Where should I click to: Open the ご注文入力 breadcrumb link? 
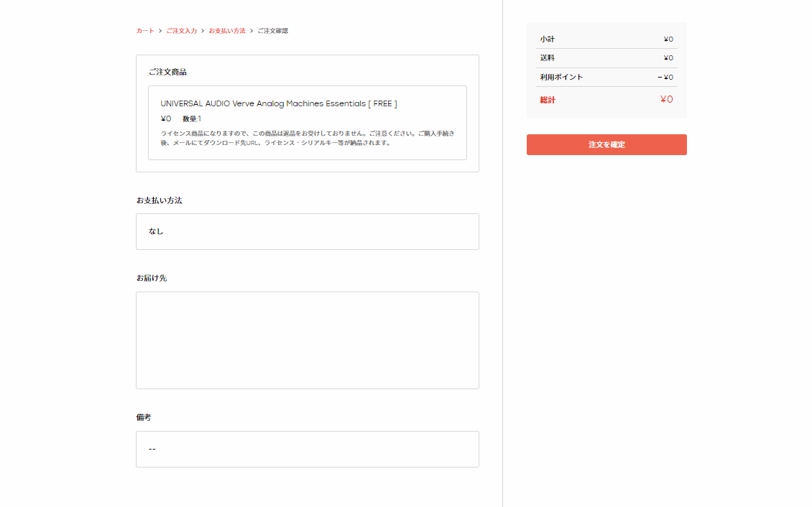(x=181, y=31)
